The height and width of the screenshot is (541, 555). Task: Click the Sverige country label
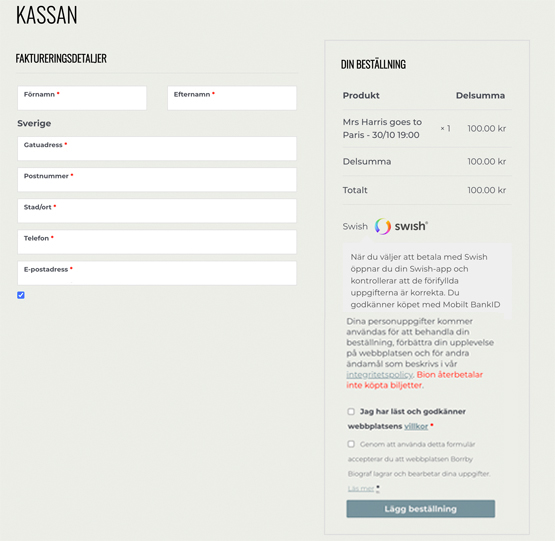point(34,123)
